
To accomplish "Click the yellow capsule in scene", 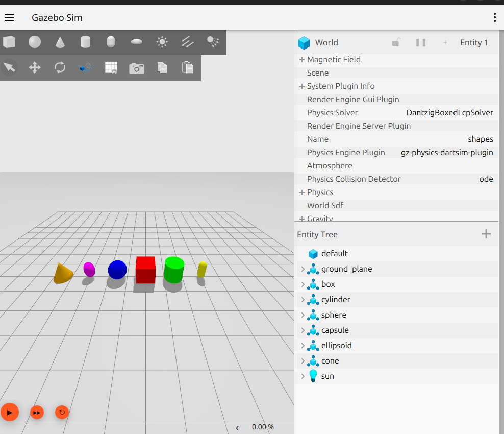I will tap(202, 269).
